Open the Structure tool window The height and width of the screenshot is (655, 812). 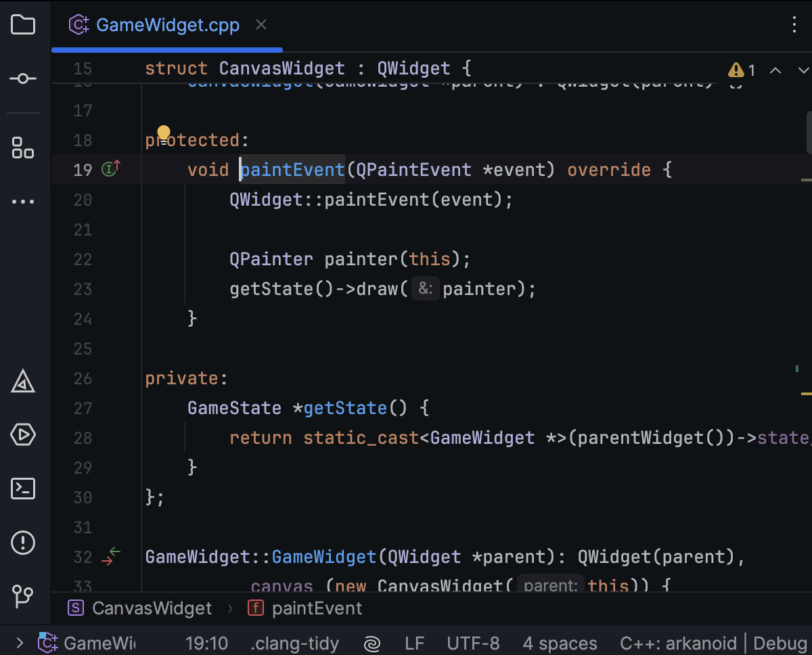(x=23, y=147)
